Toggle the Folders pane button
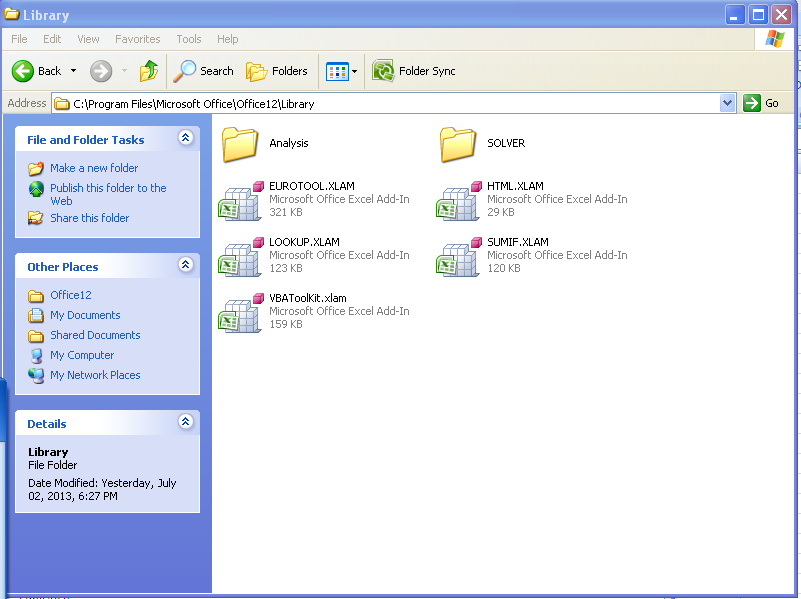Image resolution: width=801 pixels, height=599 pixels. coord(276,71)
